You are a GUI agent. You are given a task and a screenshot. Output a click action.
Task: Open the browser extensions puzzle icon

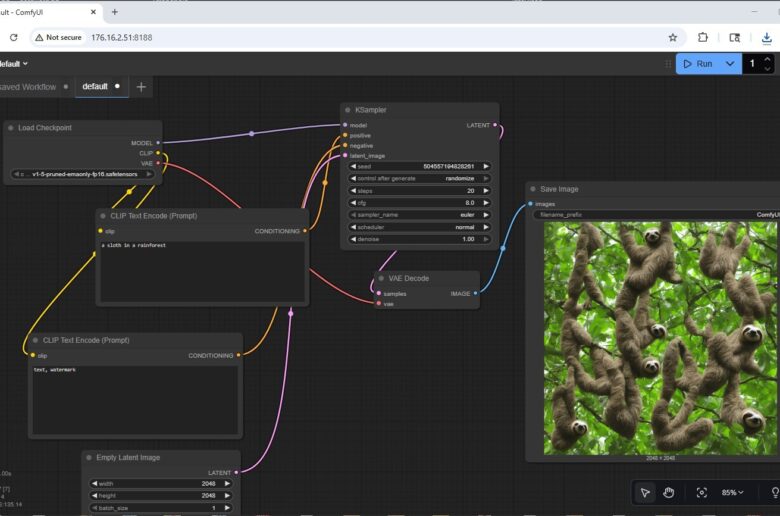703,37
